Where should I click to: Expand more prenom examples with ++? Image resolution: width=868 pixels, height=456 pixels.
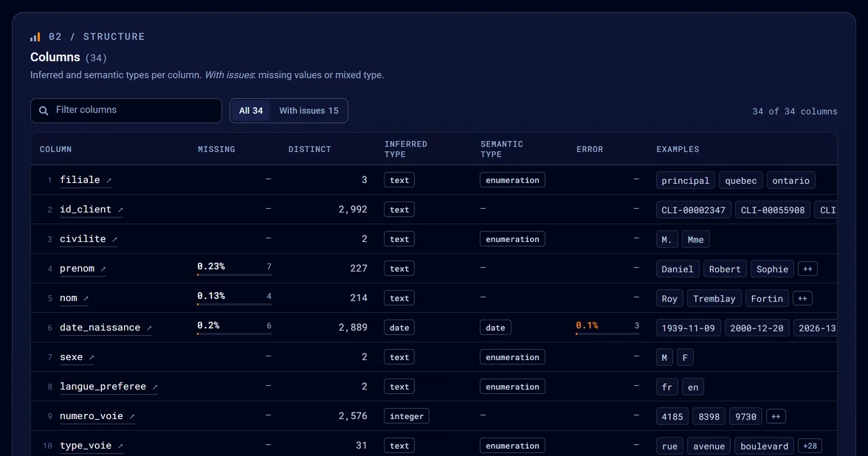pyautogui.click(x=807, y=269)
